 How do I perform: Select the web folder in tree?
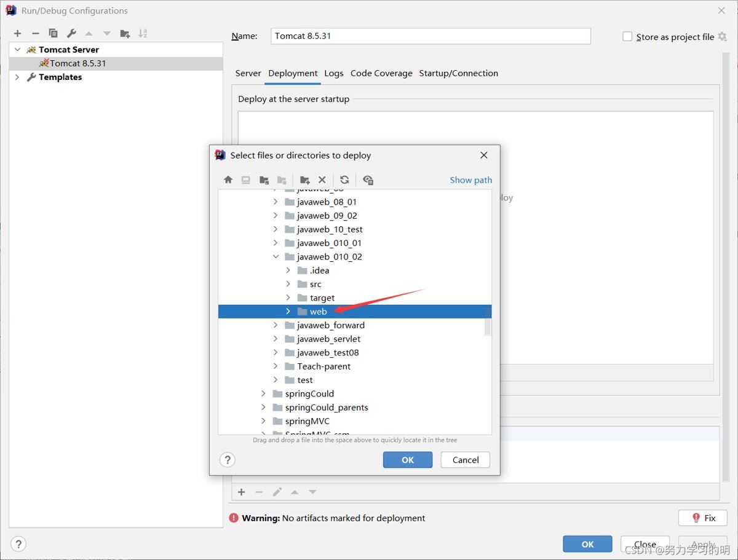[x=355, y=311]
